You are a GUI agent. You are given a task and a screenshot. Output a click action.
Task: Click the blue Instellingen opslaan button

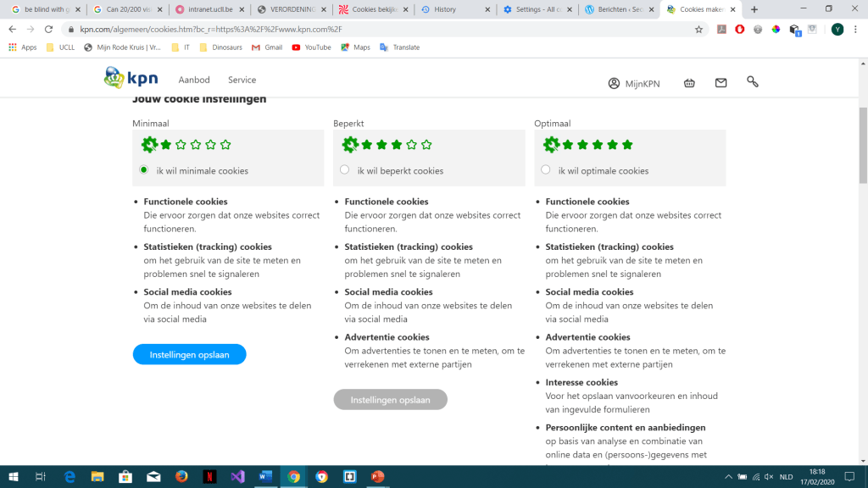(189, 354)
